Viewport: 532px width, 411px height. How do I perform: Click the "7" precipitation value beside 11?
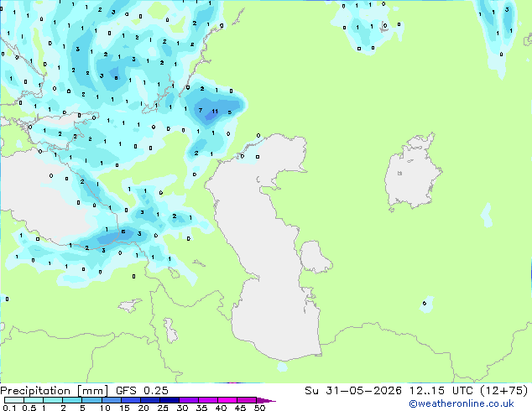coord(201,110)
